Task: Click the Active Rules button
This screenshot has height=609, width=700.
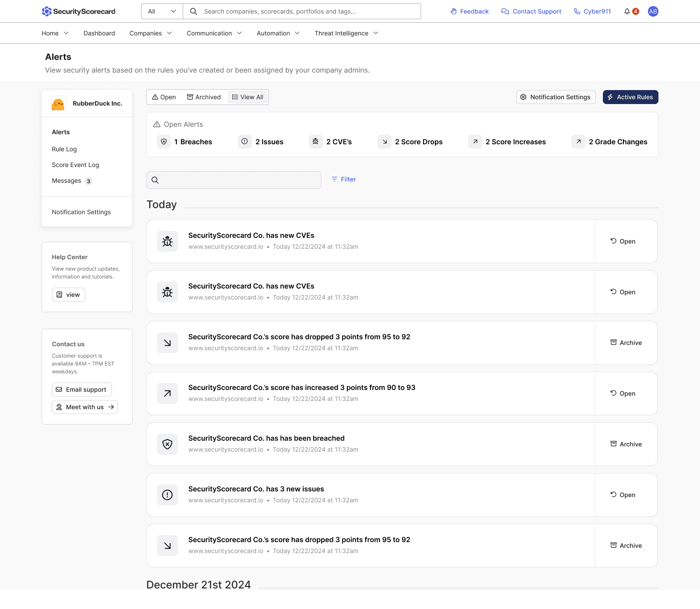Action: pyautogui.click(x=630, y=97)
